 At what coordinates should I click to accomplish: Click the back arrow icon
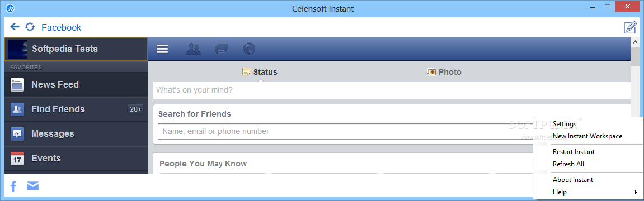15,27
